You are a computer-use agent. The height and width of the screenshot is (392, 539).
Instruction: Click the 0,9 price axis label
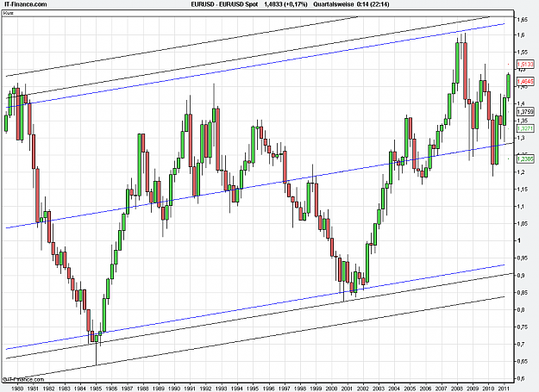[x=521, y=276]
